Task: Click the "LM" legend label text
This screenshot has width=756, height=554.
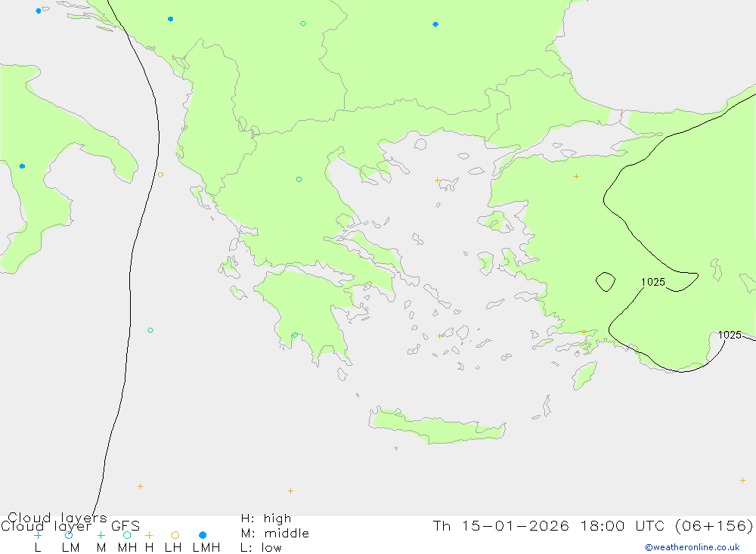Action: click(70, 548)
